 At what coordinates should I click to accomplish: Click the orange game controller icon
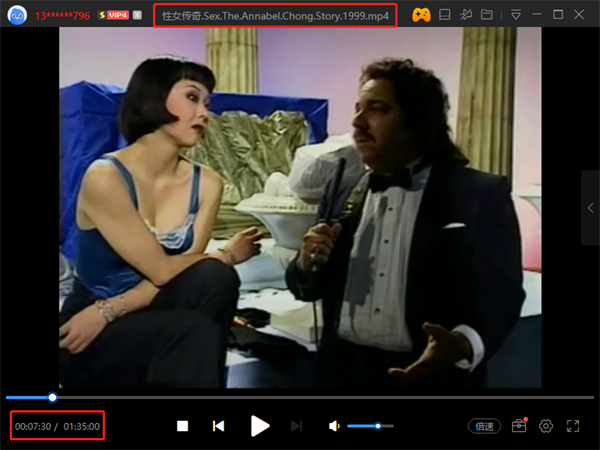(x=422, y=15)
